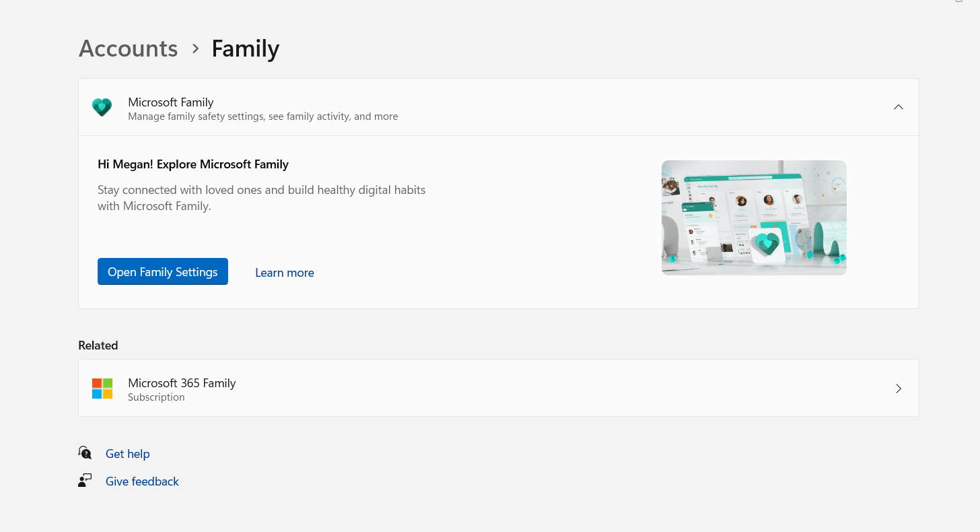The image size is (980, 532).
Task: Open the Get help link
Action: point(128,454)
